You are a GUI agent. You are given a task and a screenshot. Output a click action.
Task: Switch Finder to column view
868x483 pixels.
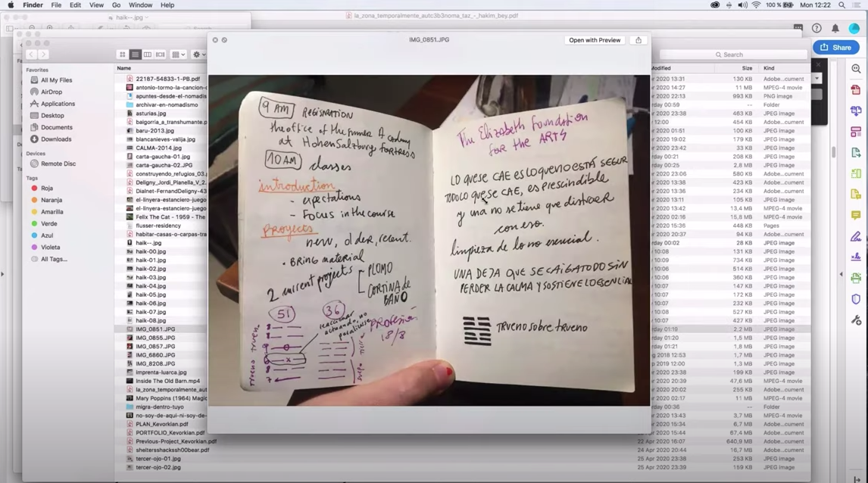pos(148,55)
